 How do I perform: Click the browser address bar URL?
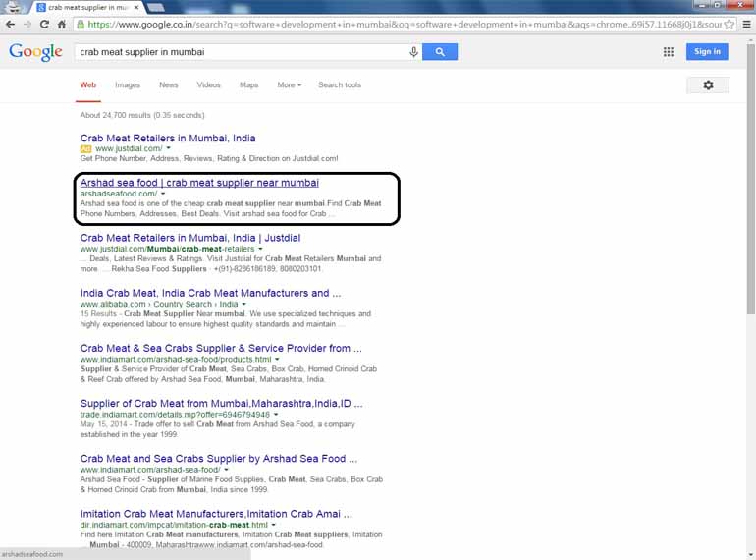point(405,25)
